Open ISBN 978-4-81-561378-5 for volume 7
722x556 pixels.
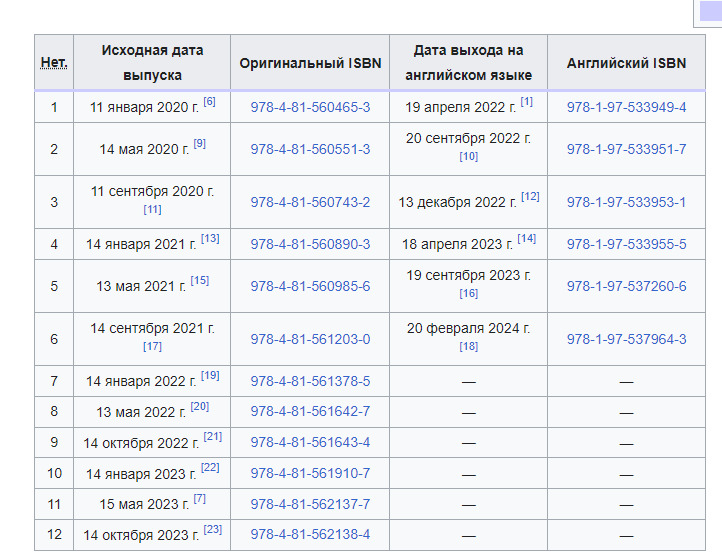click(x=310, y=381)
